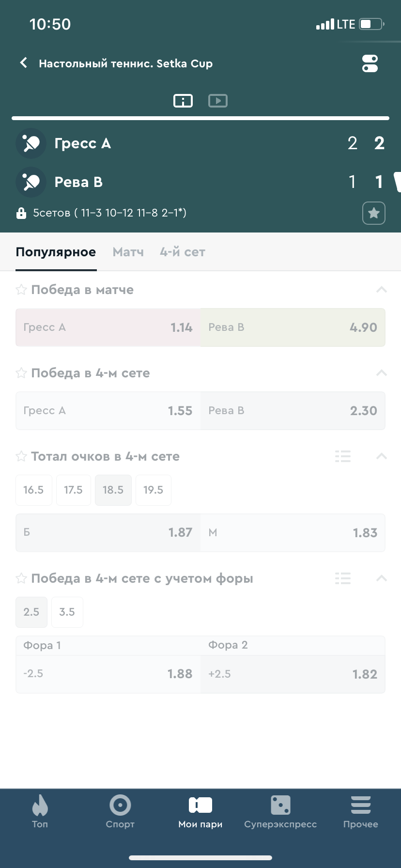Bet on Рева В match win at 4.90
This screenshot has width=401, height=868.
tap(293, 327)
